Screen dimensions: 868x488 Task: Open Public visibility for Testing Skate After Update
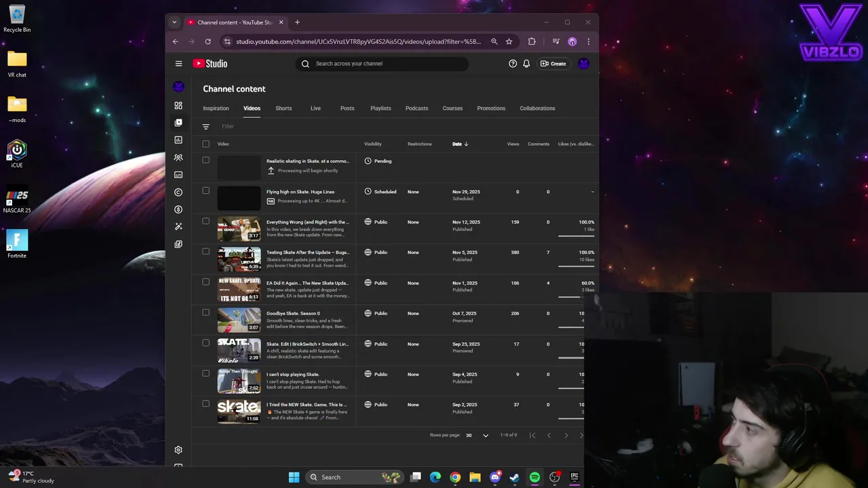[x=376, y=252]
